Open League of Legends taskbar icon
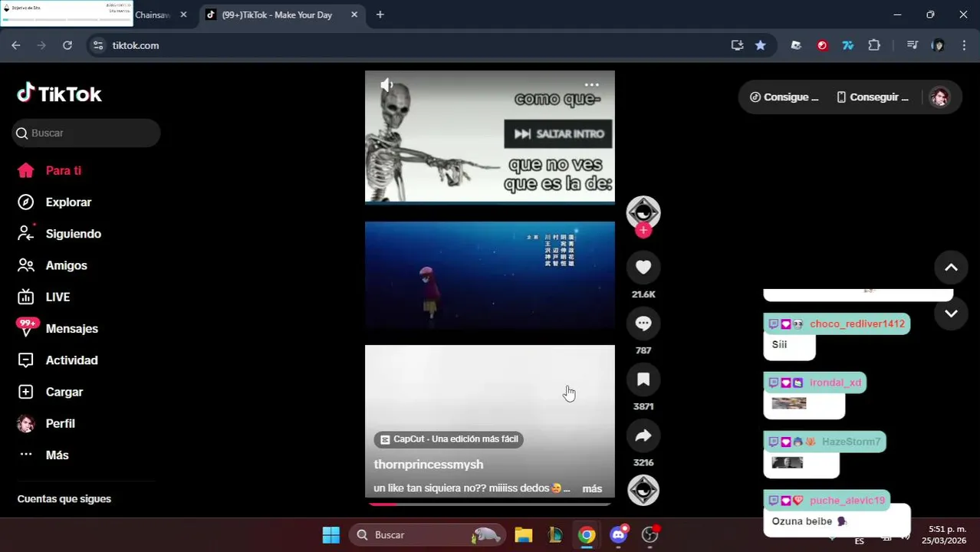The width and height of the screenshot is (980, 552). (x=555, y=535)
